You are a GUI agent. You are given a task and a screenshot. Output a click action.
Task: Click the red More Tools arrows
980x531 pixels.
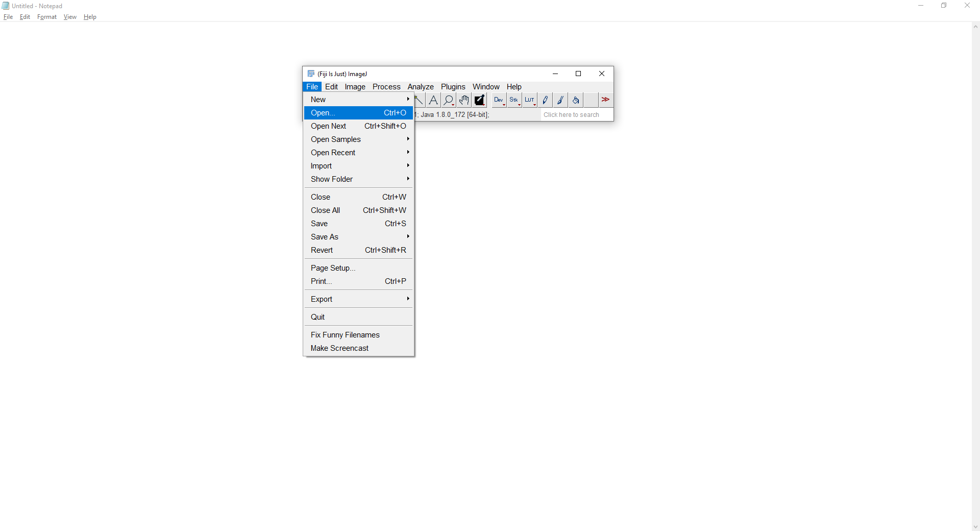[x=605, y=100]
